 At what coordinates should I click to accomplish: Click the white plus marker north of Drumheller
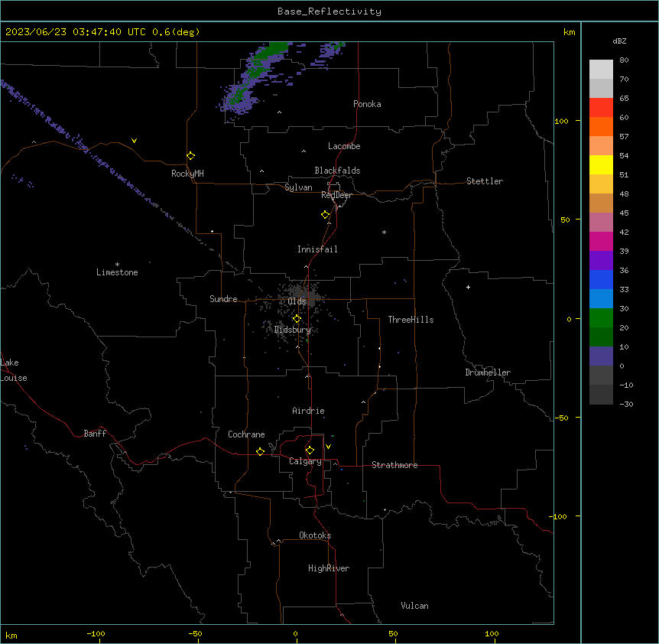pyautogui.click(x=468, y=287)
